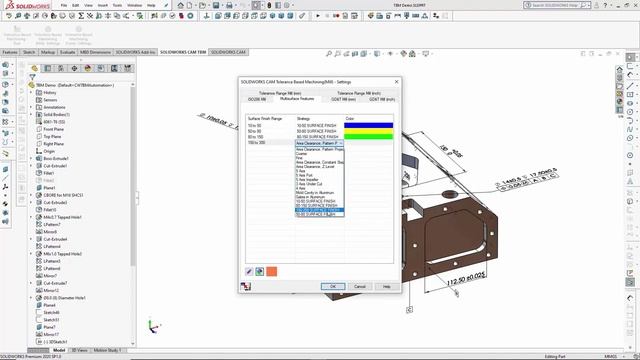Click the Open file folder icon

pos(202,5)
